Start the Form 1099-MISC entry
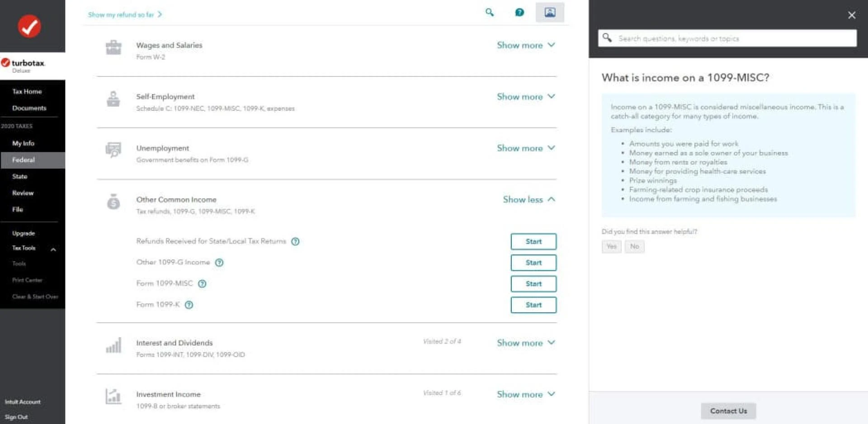The image size is (868, 424). 533,284
